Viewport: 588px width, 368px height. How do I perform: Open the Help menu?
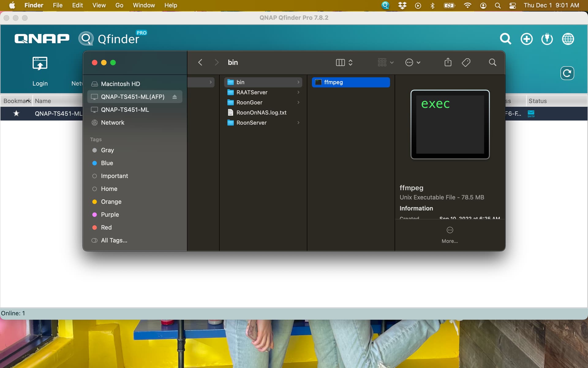171,5
